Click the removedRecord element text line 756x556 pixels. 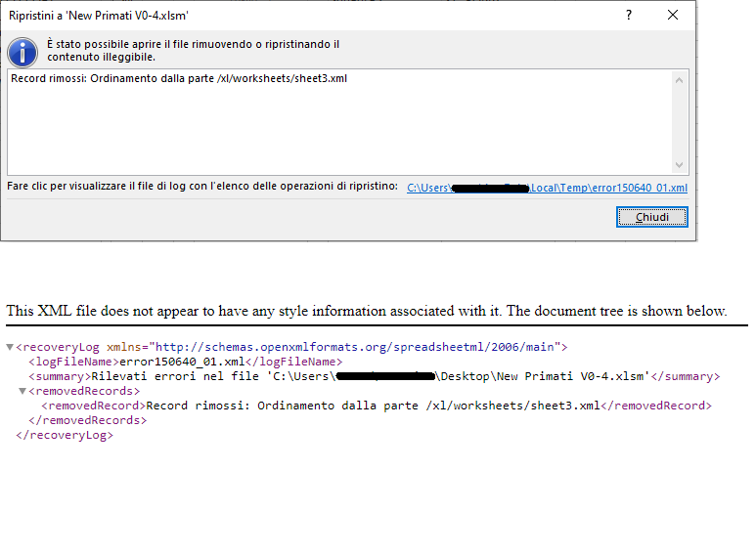pos(377,406)
